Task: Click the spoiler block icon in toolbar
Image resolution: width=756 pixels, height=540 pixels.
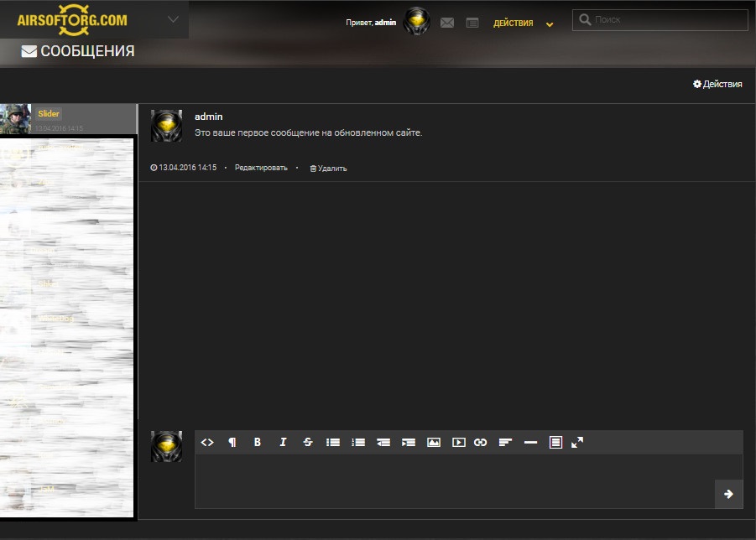Action: tap(555, 442)
